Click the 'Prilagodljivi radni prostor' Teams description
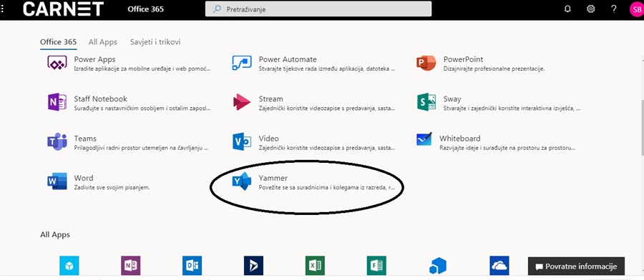Image resolution: width=644 pixels, height=280 pixels. pyautogui.click(x=141, y=148)
